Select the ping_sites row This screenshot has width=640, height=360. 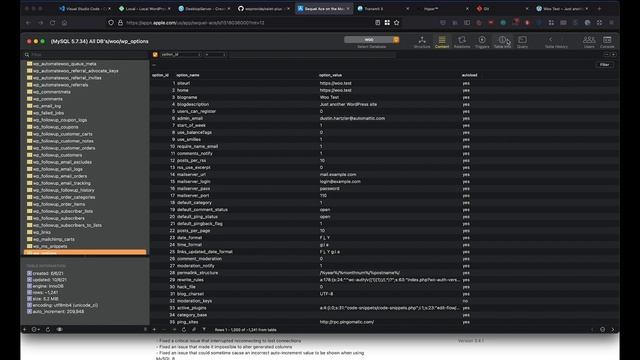coord(384,322)
